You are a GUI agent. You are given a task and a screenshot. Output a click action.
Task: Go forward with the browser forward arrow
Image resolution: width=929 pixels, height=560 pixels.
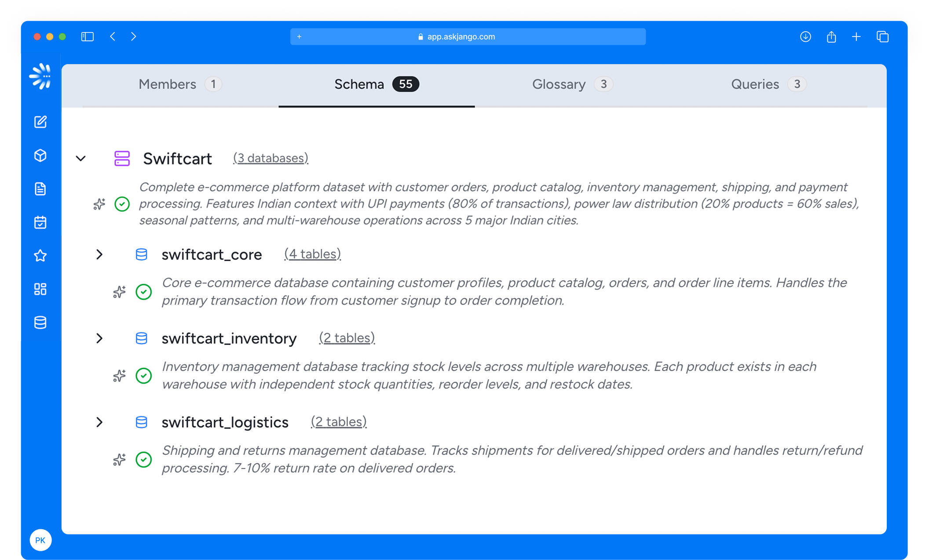click(133, 36)
